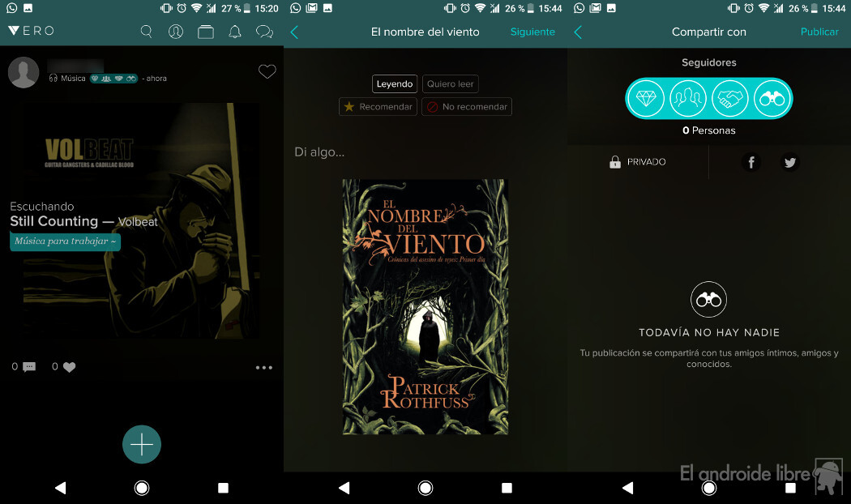Tap Android recents button on second screen
Screen dimensions: 851x504
507,488
